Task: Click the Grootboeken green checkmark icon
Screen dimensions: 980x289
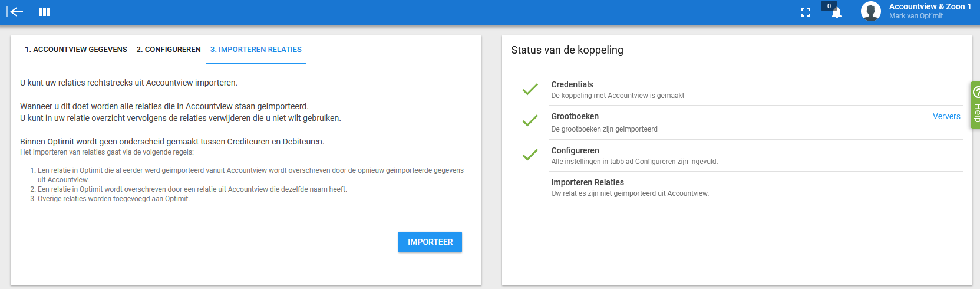Action: click(x=530, y=121)
